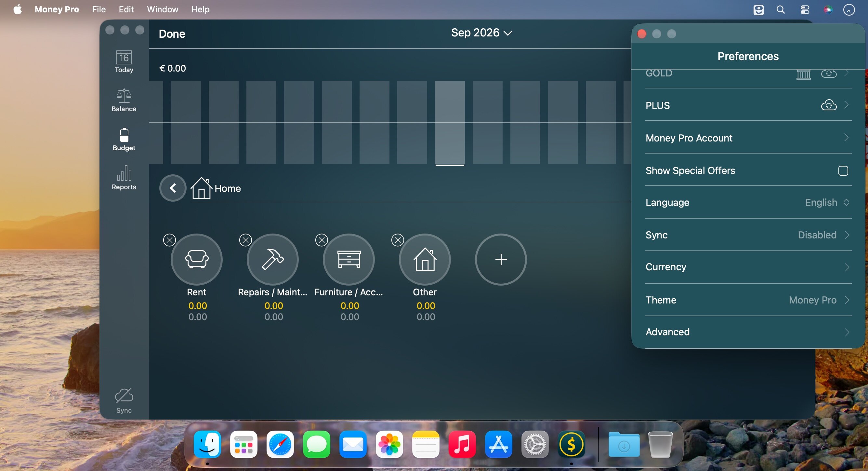Open the Today calendar view
The image size is (868, 471).
click(x=124, y=62)
